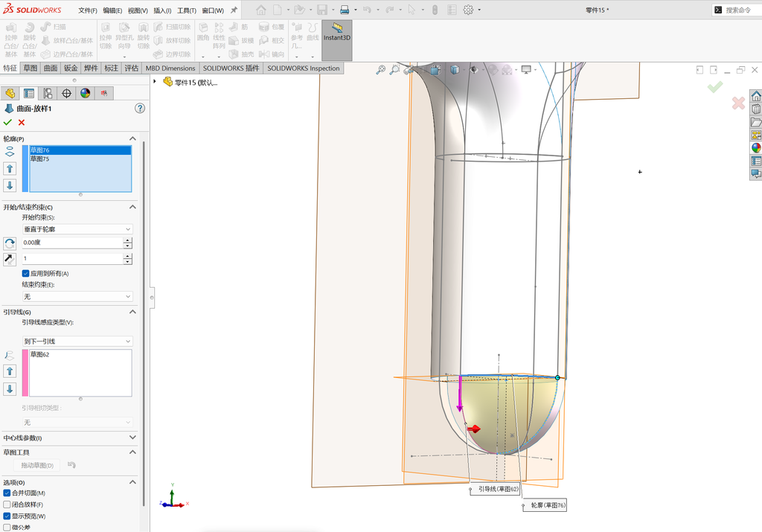Collapse 开始/结束约束 section
This screenshot has height=532, width=762.
132,207
